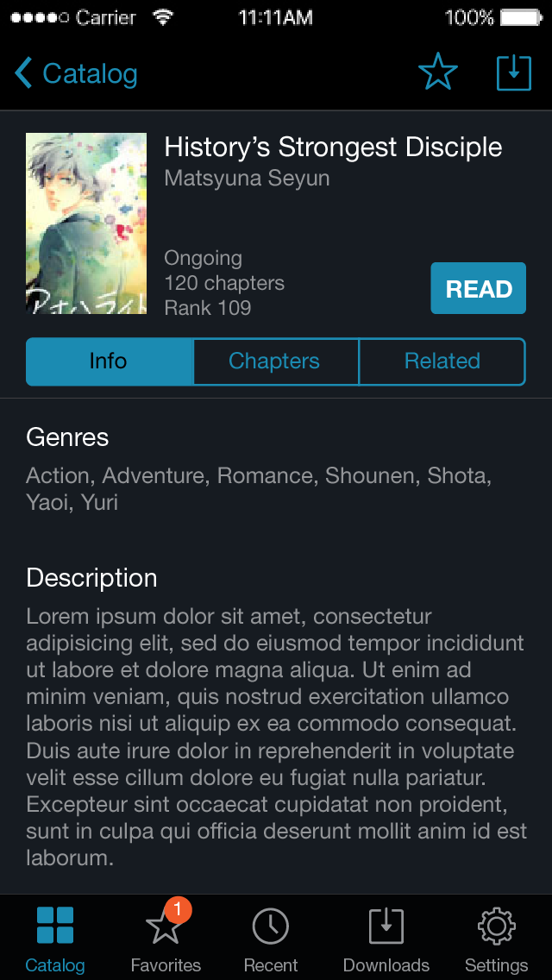Viewport: 552px width, 980px height.
Task: Open the Recent clock icon
Action: (271, 926)
